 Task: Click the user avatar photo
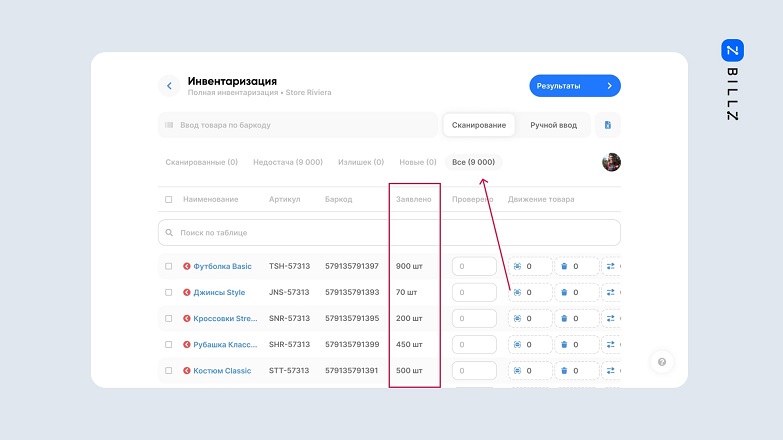tap(611, 162)
